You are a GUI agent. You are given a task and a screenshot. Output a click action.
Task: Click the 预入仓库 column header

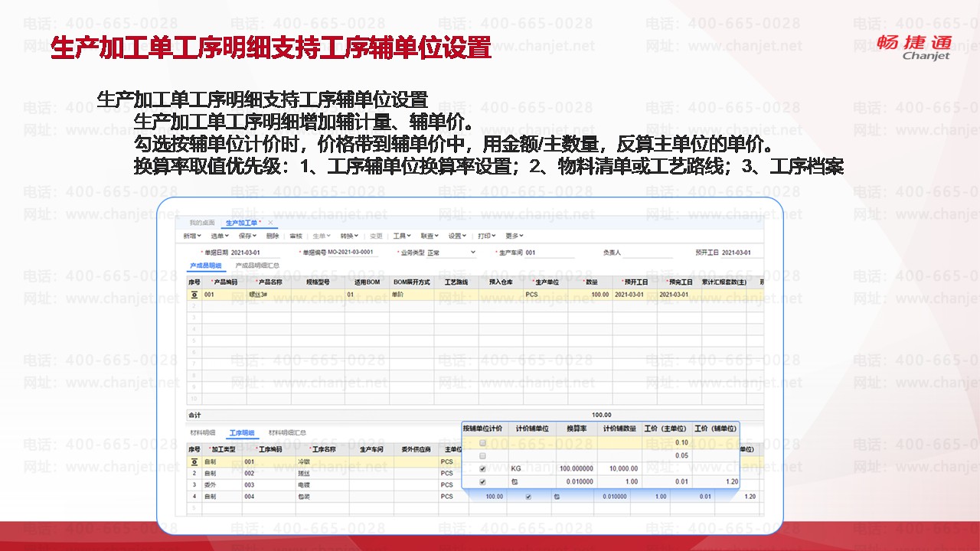click(501, 282)
